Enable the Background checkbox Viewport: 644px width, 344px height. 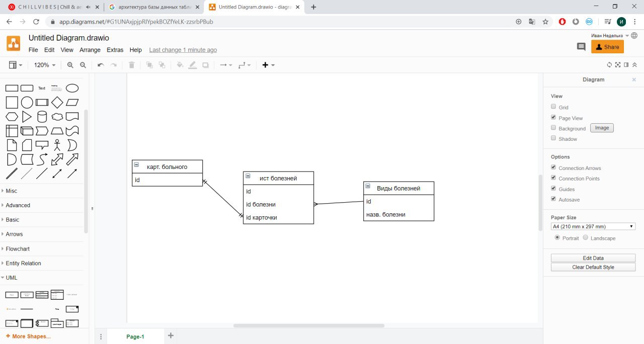[553, 128]
